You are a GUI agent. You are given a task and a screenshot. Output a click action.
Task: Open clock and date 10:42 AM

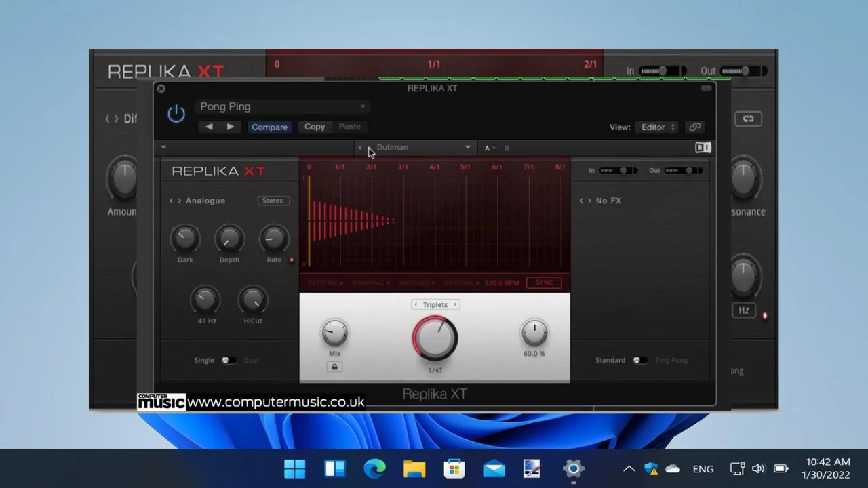pos(825,468)
